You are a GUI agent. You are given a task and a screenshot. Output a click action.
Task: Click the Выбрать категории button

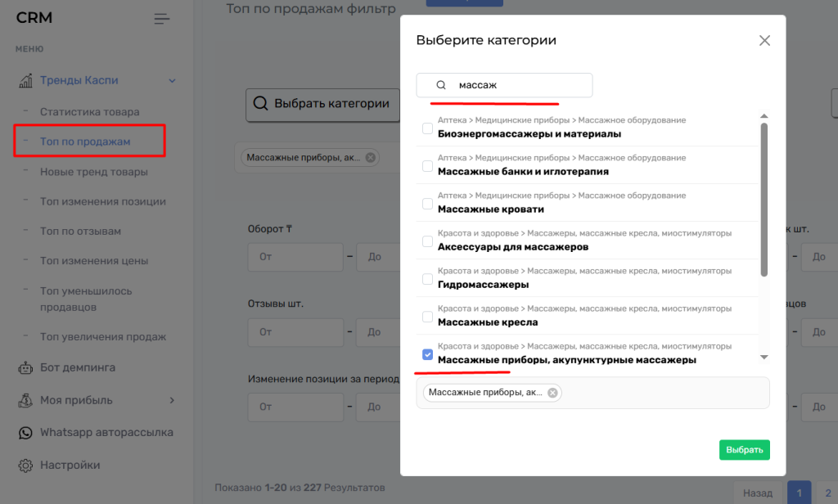point(322,105)
